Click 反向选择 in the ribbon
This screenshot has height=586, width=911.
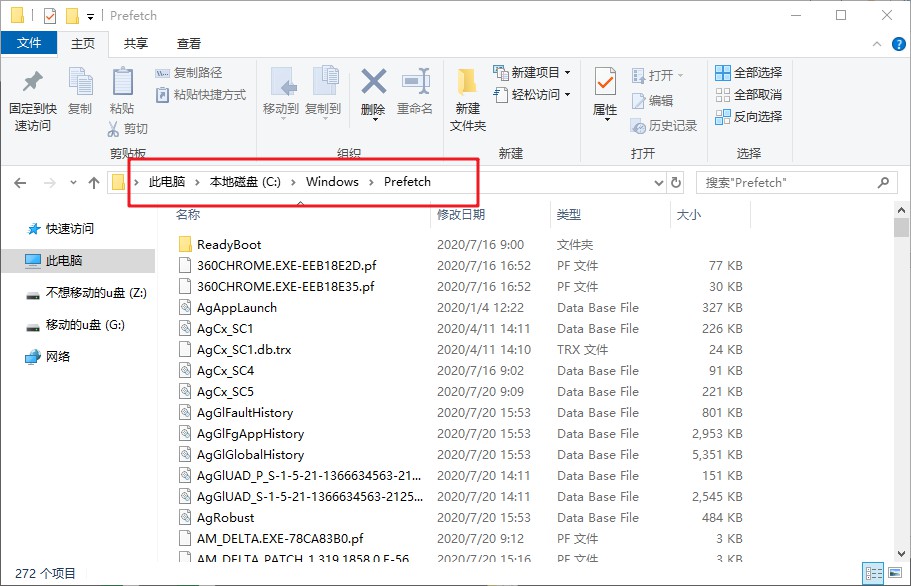(748, 117)
